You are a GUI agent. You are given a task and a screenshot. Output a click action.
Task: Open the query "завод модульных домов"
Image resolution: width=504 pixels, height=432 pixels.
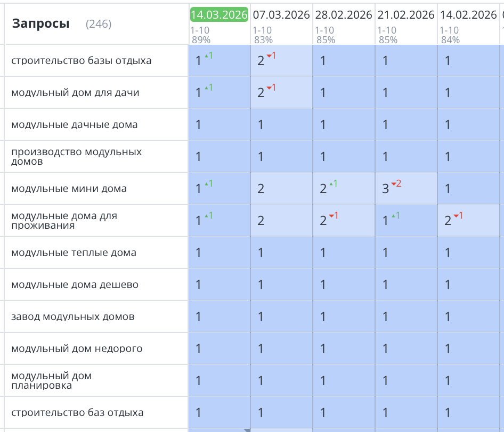pyautogui.click(x=73, y=317)
